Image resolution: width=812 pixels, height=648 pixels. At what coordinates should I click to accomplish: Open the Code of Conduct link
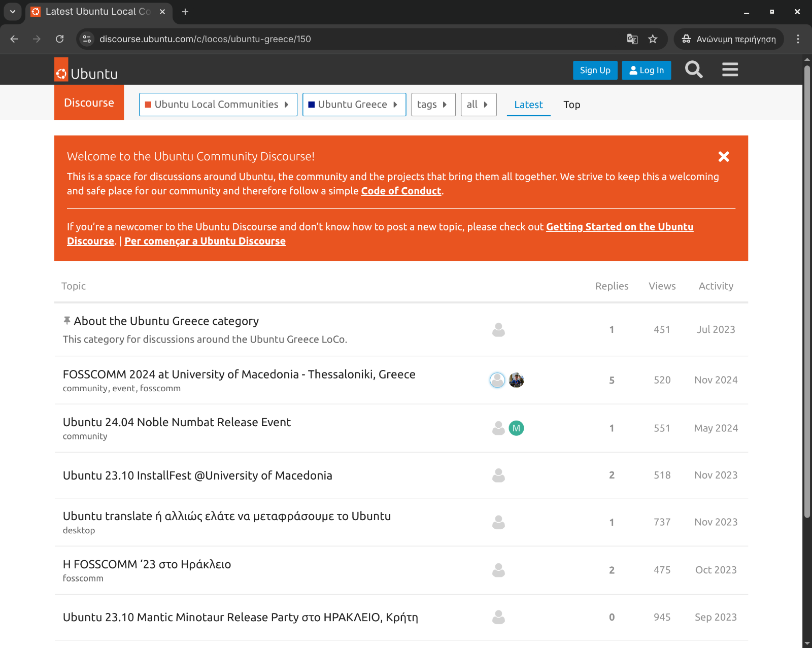tap(401, 191)
